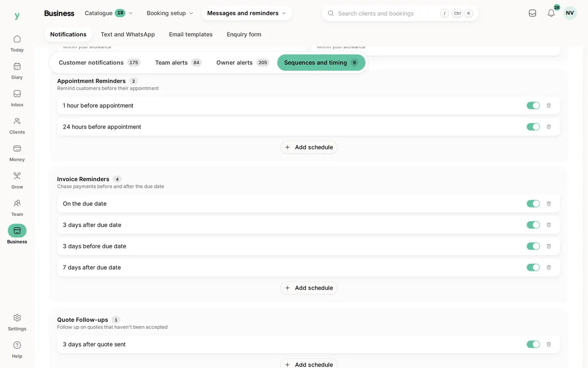Delete the On the due date schedule
The image size is (588, 368).
pyautogui.click(x=549, y=204)
